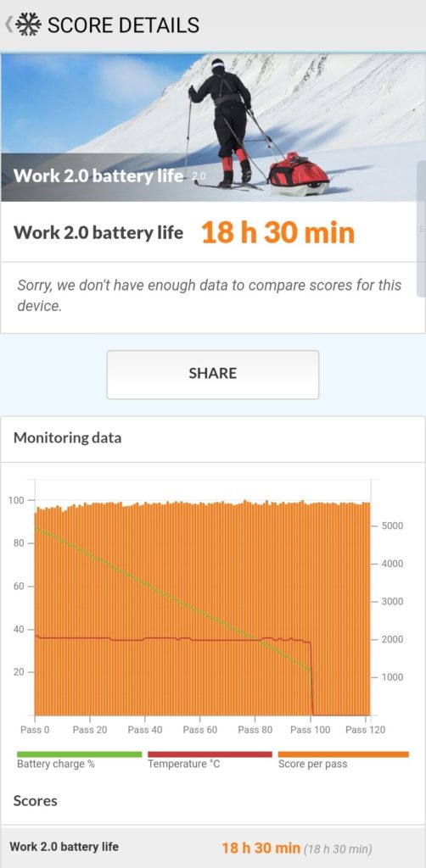
Task: Click the Monitoring data section header
Action: coord(67,438)
